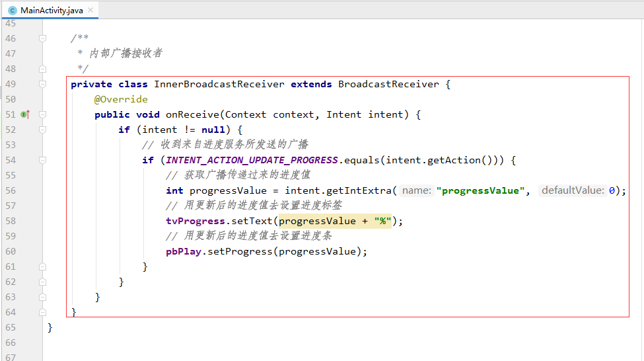Click line number 54 in the gutter
Viewport: 644px width, 361px height.
(11, 160)
